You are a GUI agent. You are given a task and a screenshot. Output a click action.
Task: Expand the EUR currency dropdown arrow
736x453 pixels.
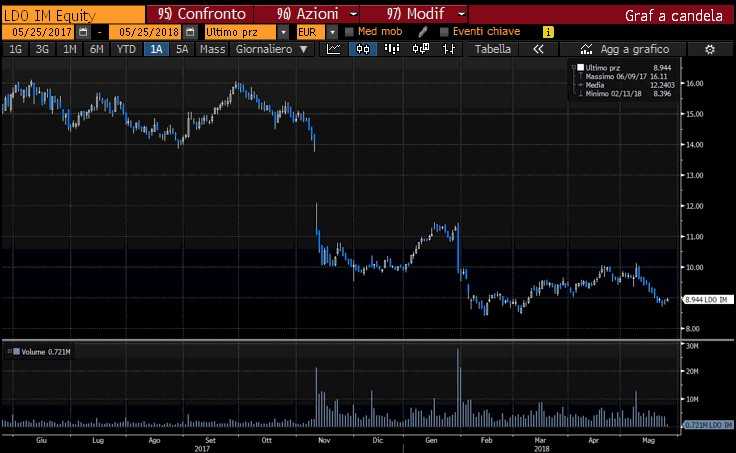pos(332,32)
